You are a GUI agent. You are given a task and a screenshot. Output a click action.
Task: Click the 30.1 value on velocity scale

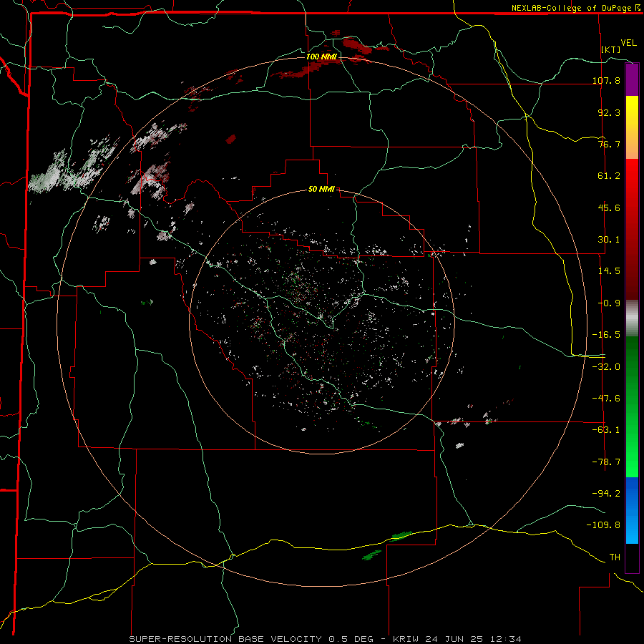[609, 240]
